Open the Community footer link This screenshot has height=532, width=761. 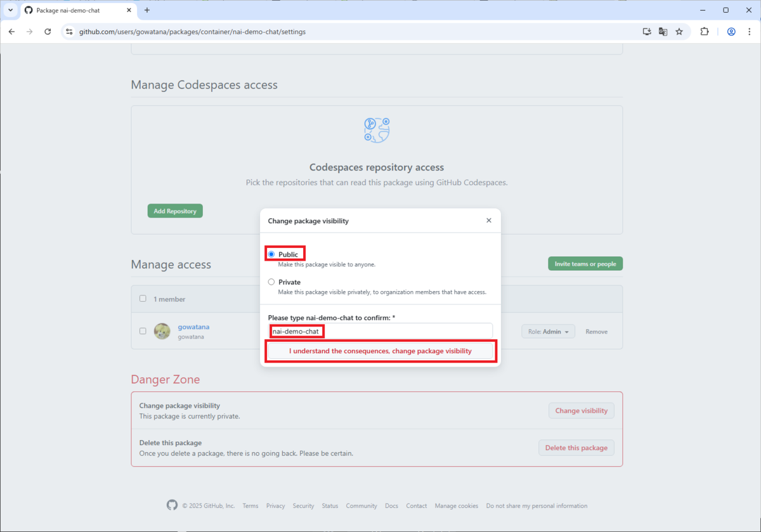pyautogui.click(x=361, y=506)
